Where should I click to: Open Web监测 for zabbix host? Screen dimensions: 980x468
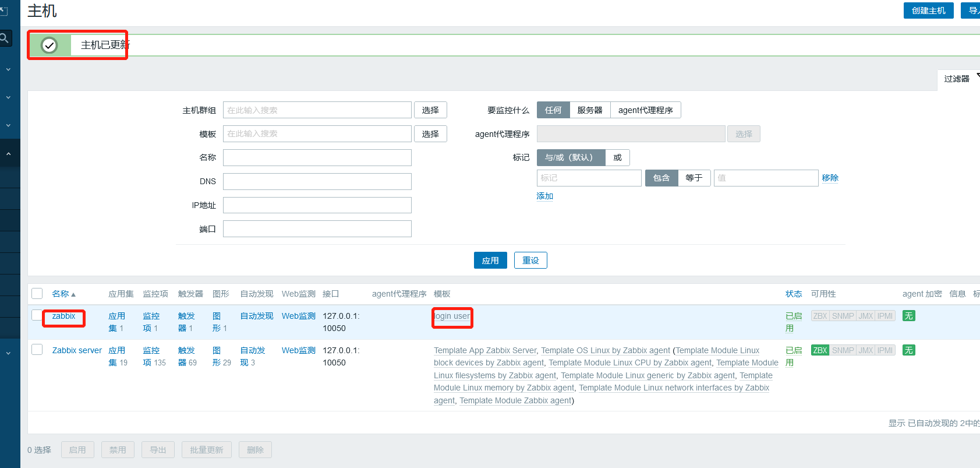299,316
